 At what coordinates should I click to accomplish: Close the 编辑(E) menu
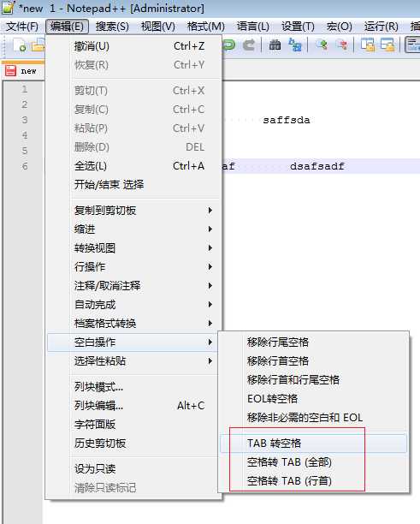tap(67, 26)
